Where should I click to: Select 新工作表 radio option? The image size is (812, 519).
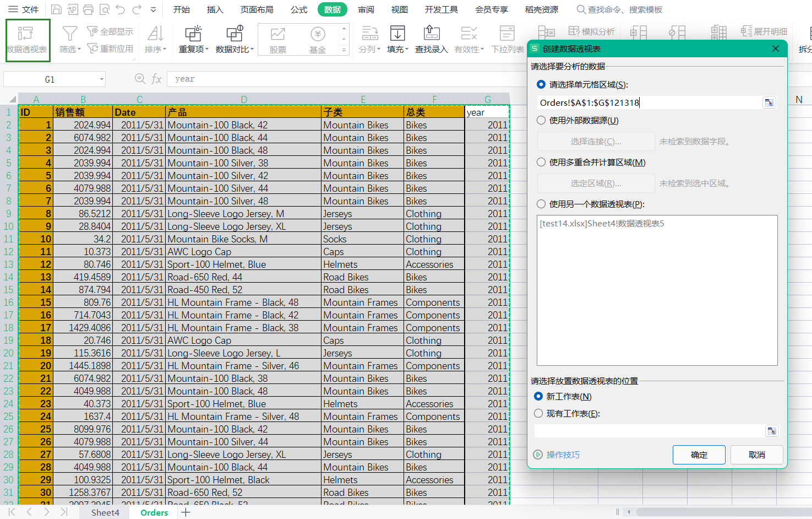[x=538, y=396]
